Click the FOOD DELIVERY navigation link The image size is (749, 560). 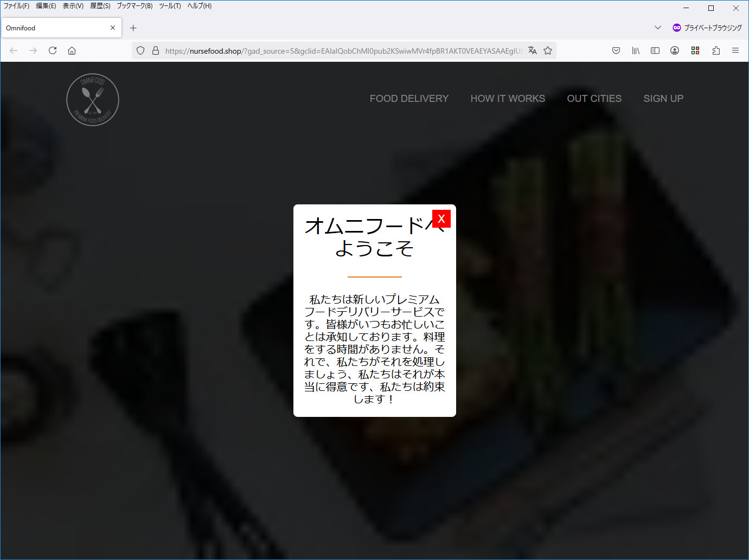coord(409,99)
